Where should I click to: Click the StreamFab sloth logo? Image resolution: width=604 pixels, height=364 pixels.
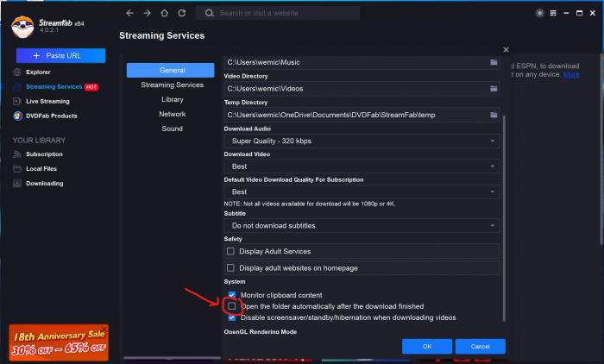[x=22, y=27]
